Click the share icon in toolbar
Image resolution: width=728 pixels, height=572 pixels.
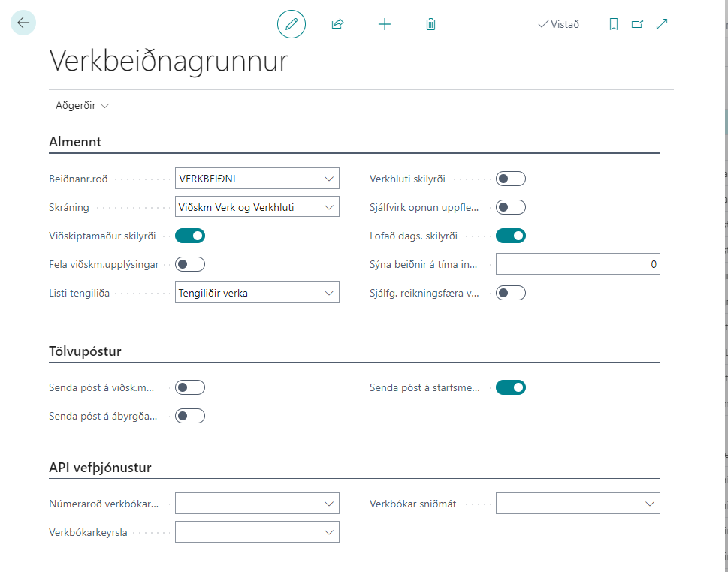pos(337,24)
